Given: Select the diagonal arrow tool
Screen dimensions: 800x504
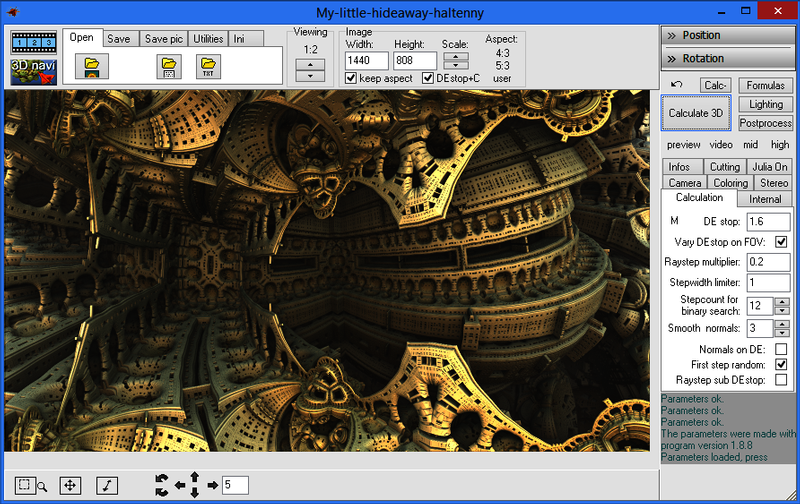Looking at the screenshot, I should pyautogui.click(x=107, y=485).
